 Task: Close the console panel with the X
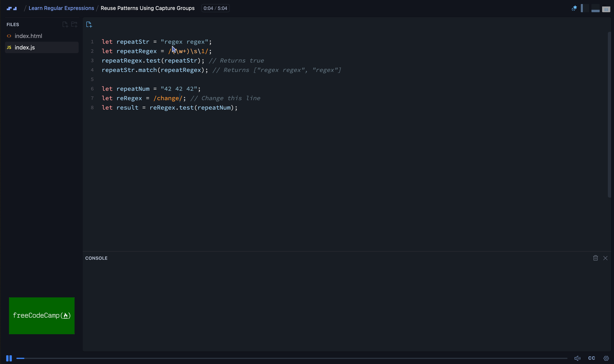click(x=605, y=258)
